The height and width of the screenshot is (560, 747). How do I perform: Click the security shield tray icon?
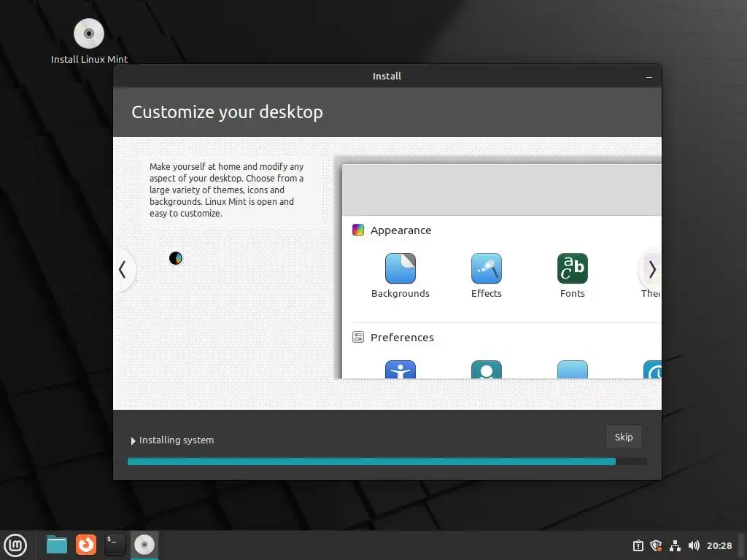click(656, 545)
